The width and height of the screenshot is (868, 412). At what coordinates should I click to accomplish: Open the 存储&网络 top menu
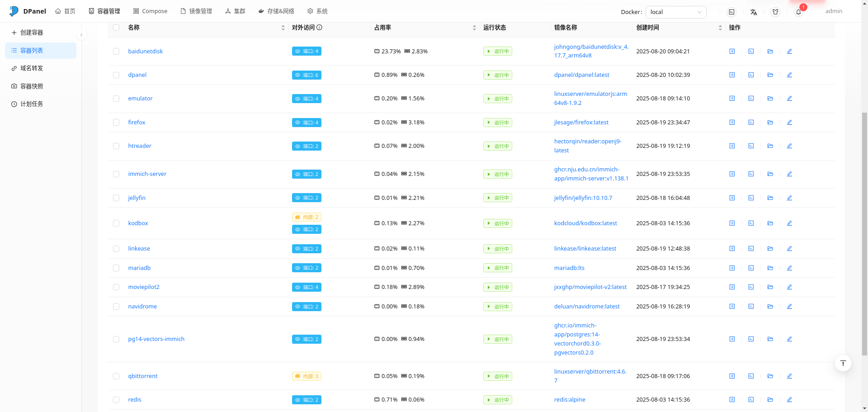pos(276,11)
